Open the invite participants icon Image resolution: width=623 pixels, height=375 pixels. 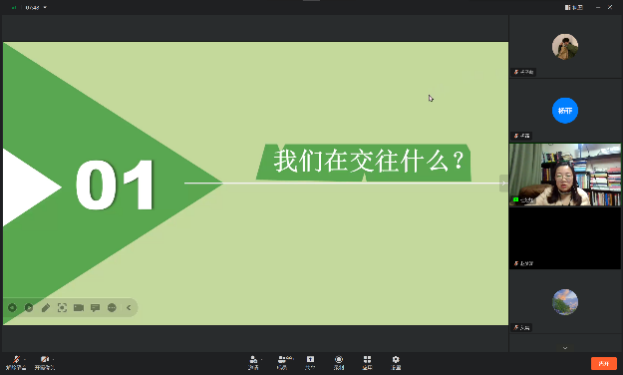pyautogui.click(x=253, y=363)
